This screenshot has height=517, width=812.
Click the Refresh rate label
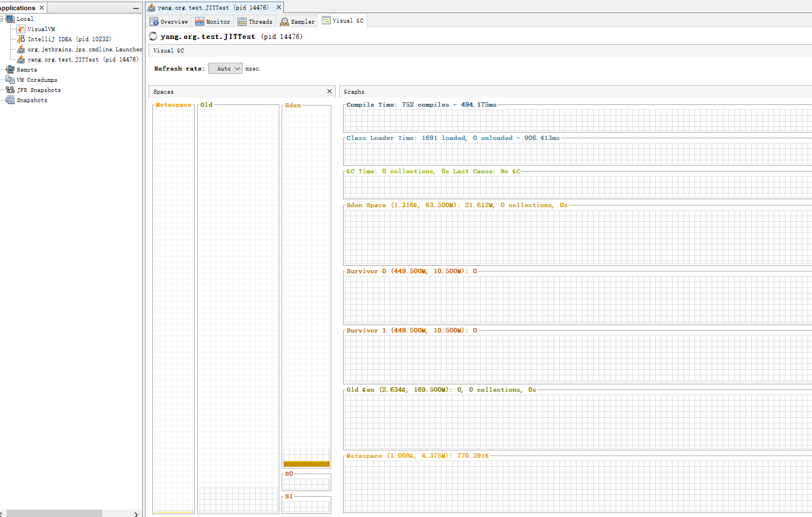point(179,68)
